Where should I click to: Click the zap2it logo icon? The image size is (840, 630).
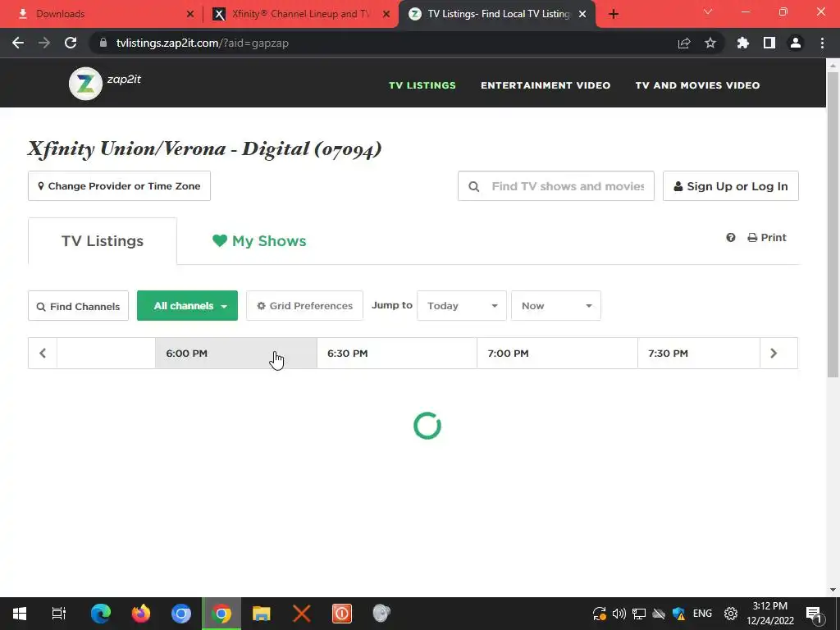click(x=85, y=84)
